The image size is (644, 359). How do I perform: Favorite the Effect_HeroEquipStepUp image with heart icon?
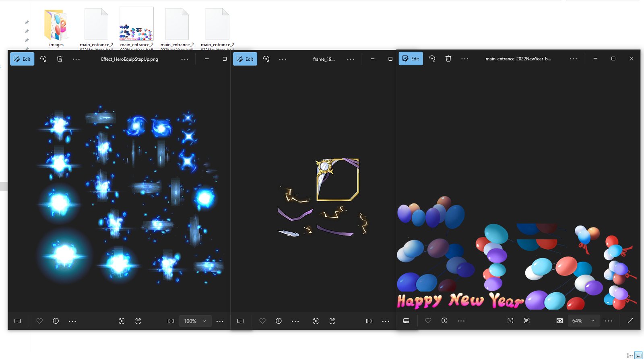click(39, 321)
